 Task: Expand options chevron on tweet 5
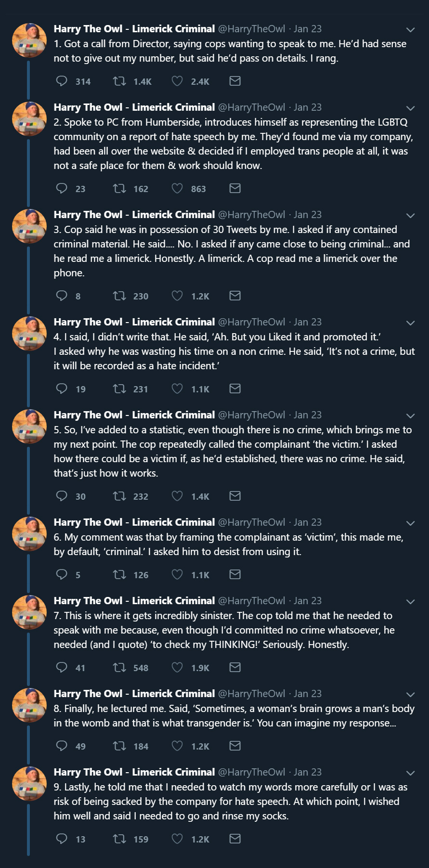point(410,416)
